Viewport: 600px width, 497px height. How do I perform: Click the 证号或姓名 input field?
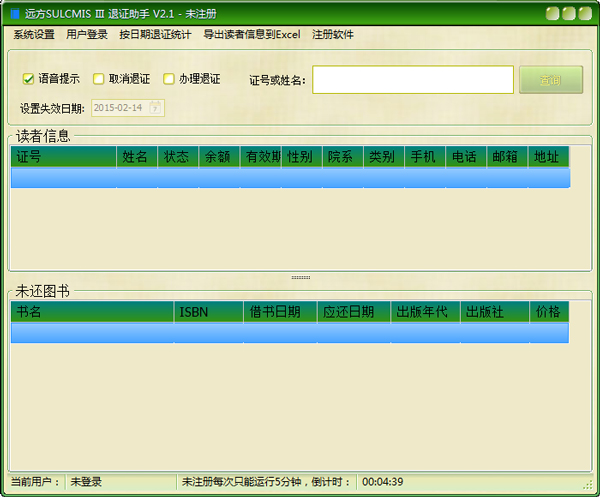coord(413,80)
